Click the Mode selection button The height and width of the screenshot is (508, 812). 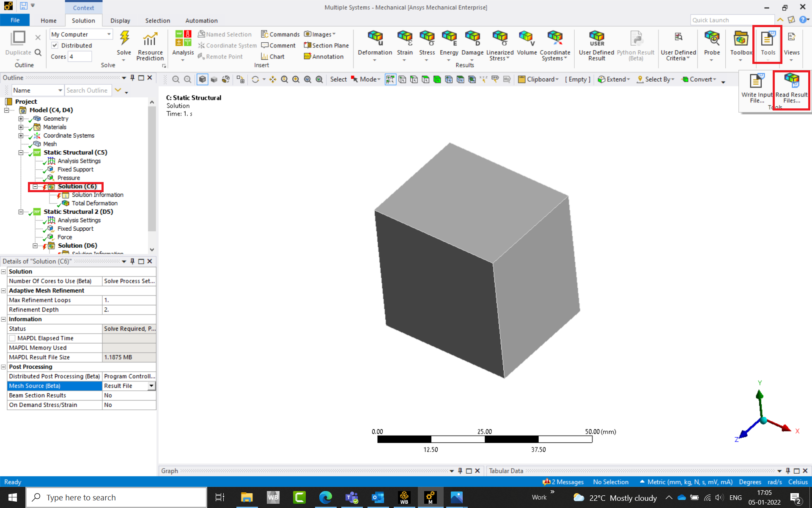coord(365,79)
